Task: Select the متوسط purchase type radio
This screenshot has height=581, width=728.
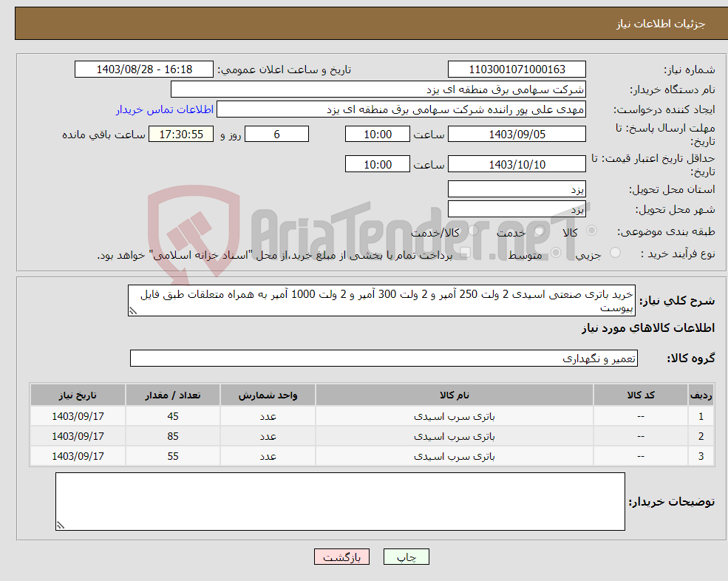Action: [x=556, y=253]
